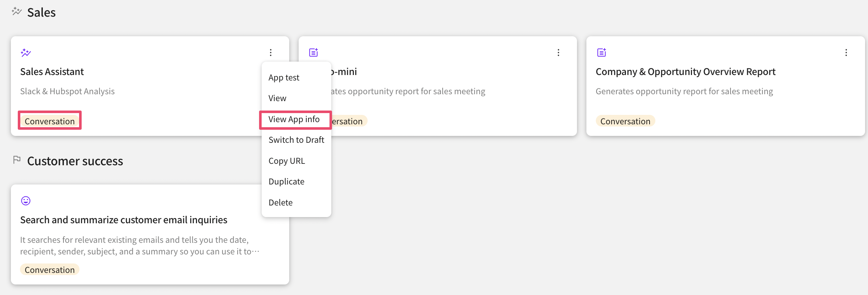Open three-dot menu on the middle Sales card

558,53
